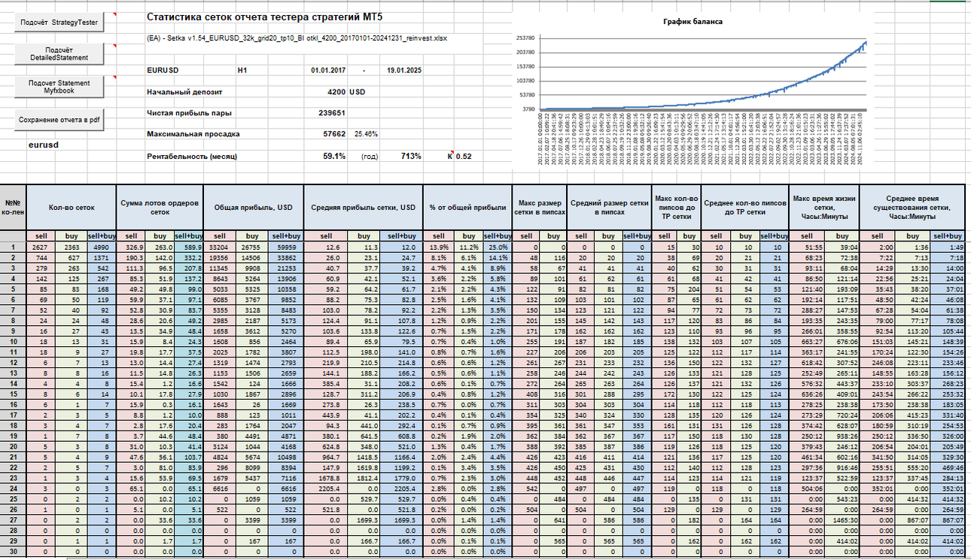Screen dimensions: 971x560
Task: Select the buy profit cell 26755
Action: point(252,247)
